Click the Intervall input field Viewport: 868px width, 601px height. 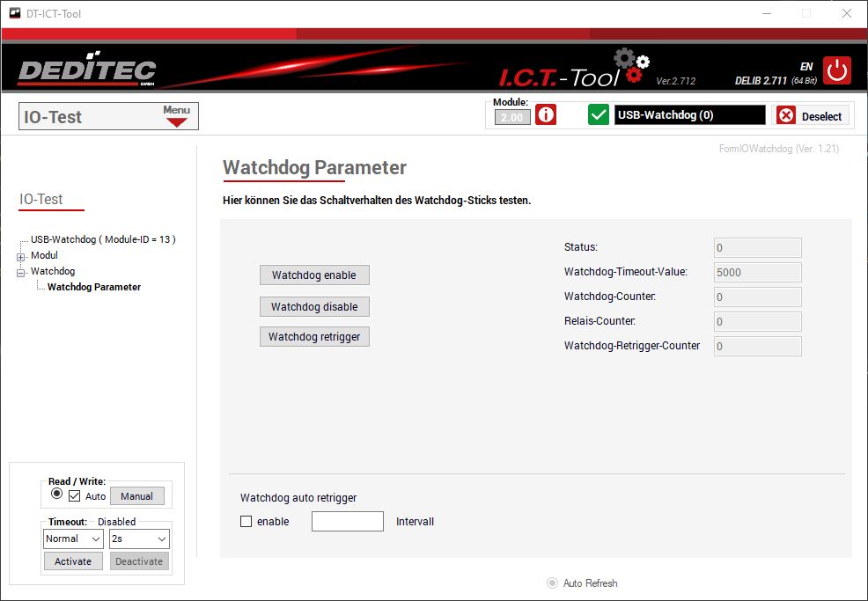pos(348,522)
